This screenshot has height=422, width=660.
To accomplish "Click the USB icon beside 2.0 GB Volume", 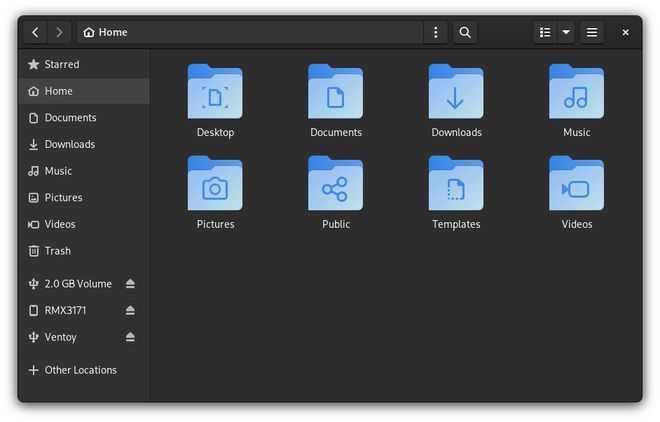I will [x=33, y=284].
